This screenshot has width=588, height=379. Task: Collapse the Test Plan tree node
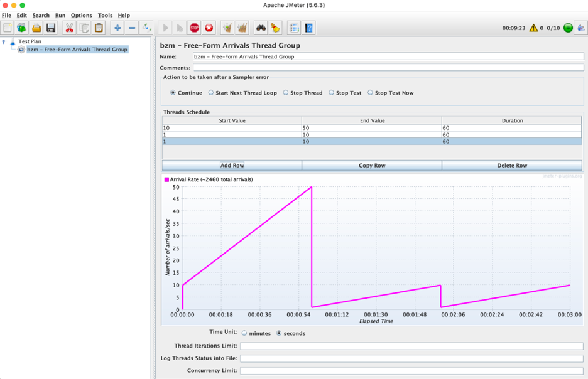coord(4,41)
